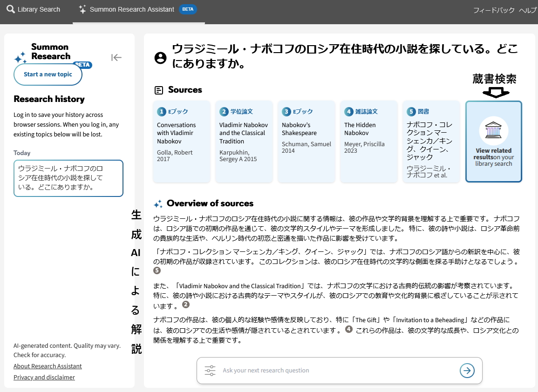Click the library building icon
Screen dimensions: 538x392
(x=493, y=131)
